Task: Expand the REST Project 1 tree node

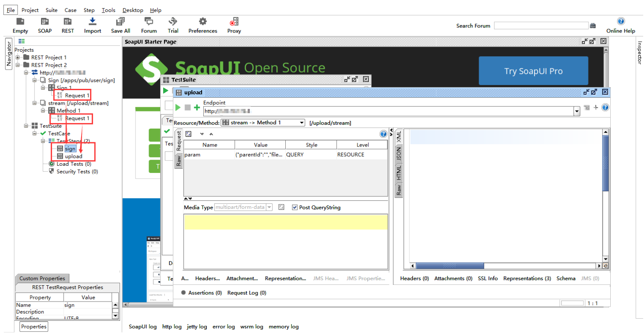Action: pyautogui.click(x=18, y=58)
